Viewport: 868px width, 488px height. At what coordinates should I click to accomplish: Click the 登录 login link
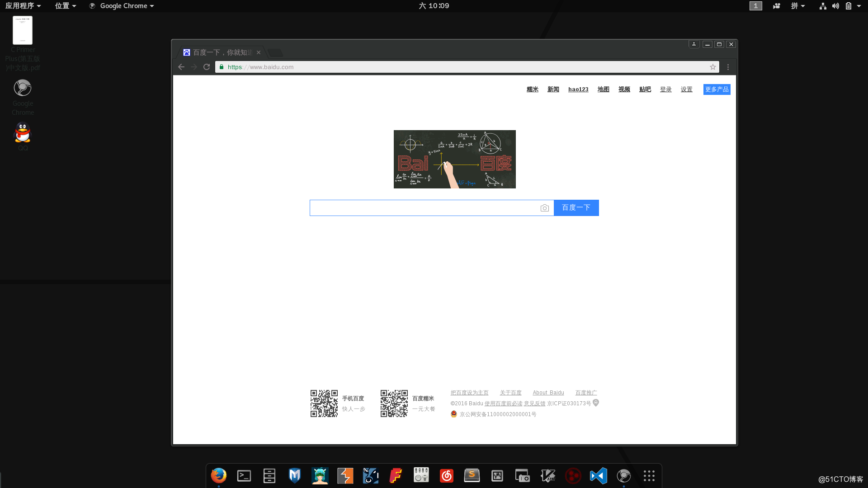(666, 89)
